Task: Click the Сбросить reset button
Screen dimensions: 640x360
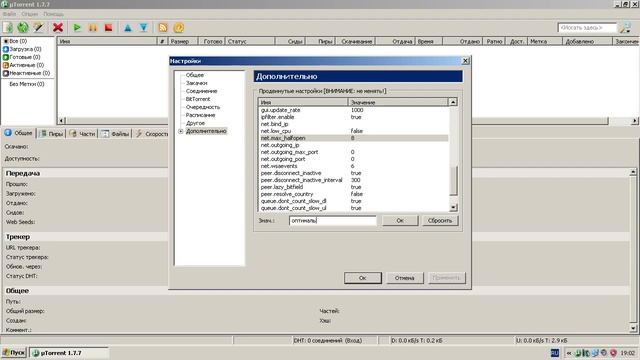Action: pos(440,220)
